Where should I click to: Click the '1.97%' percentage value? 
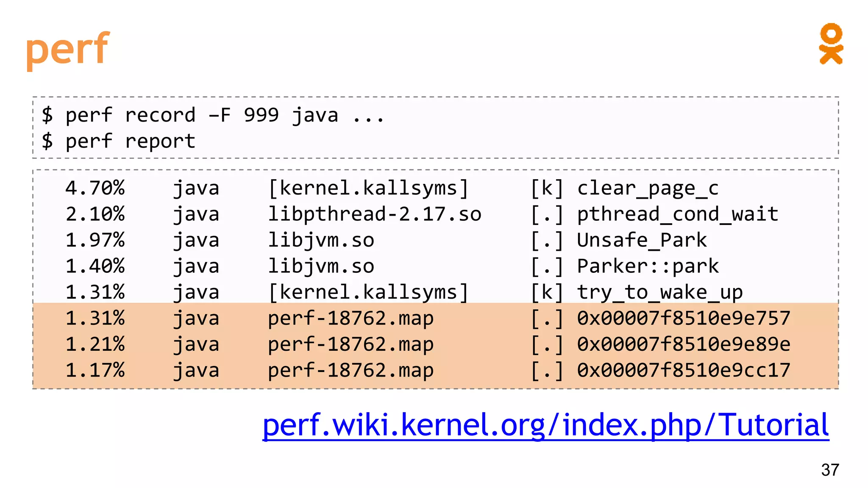(95, 240)
